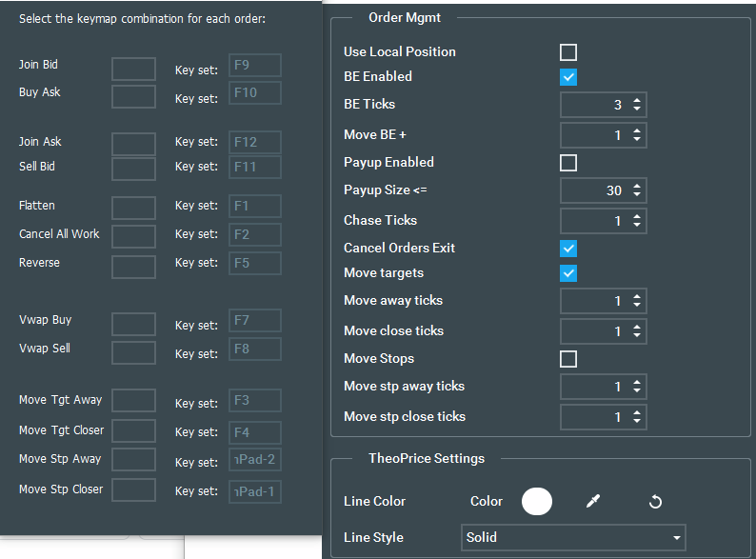Viewport: 756px width, 559px height.
Task: Open the white Line Color swatch
Action: point(537,501)
